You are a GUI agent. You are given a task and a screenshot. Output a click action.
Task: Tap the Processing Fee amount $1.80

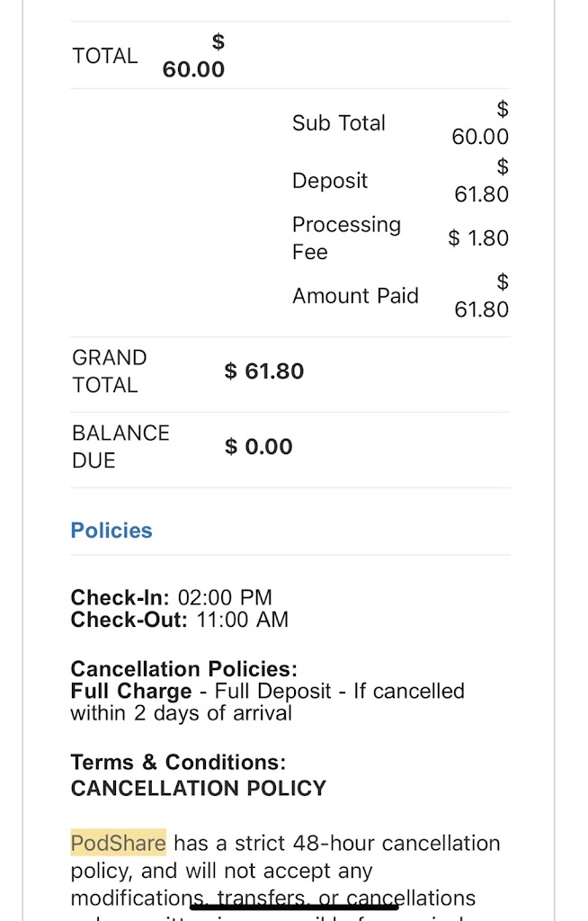[478, 238]
